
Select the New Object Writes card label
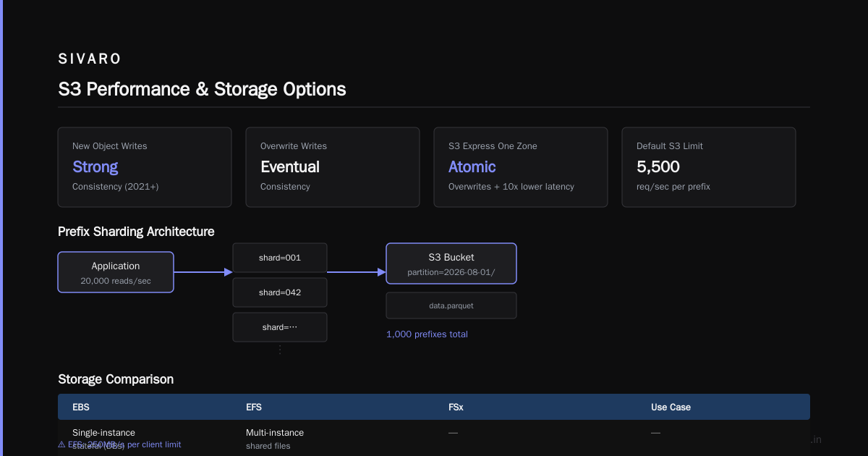[109, 146]
